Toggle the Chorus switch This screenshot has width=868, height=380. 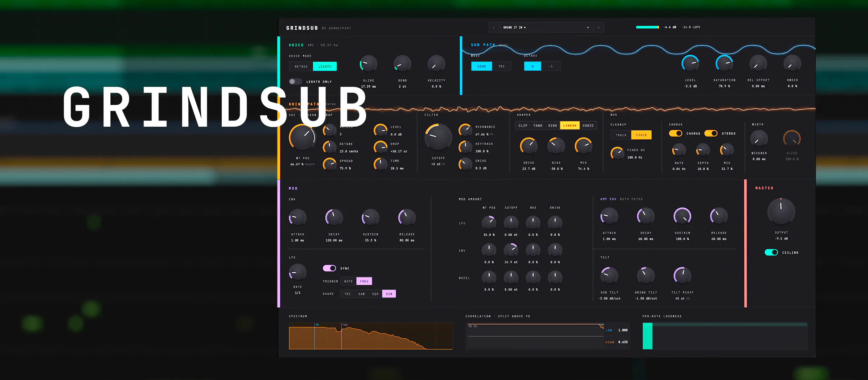click(x=675, y=134)
